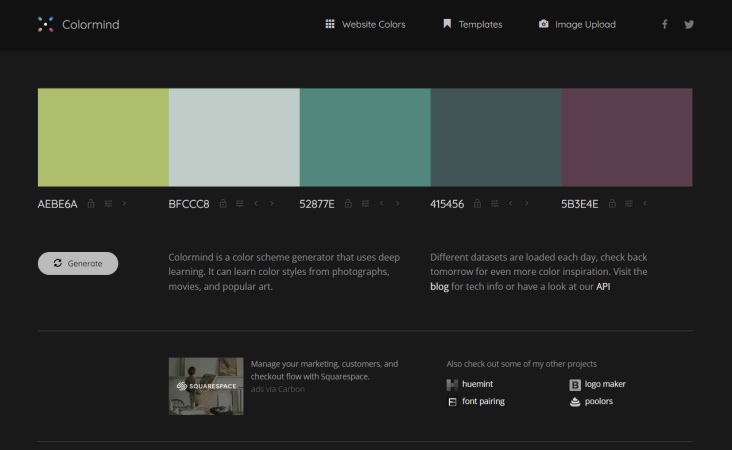Open adjust sliders icon for AEBE6A
The image size is (732, 450).
[108, 204]
